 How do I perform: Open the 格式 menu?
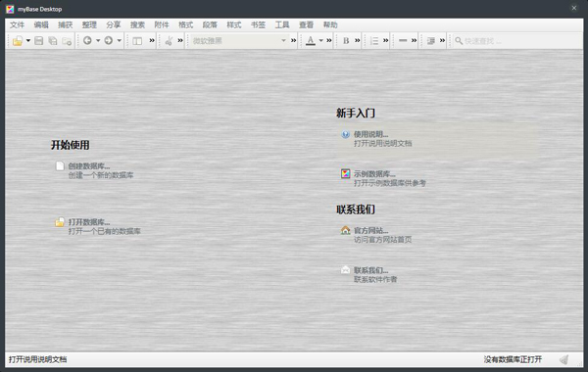point(185,24)
